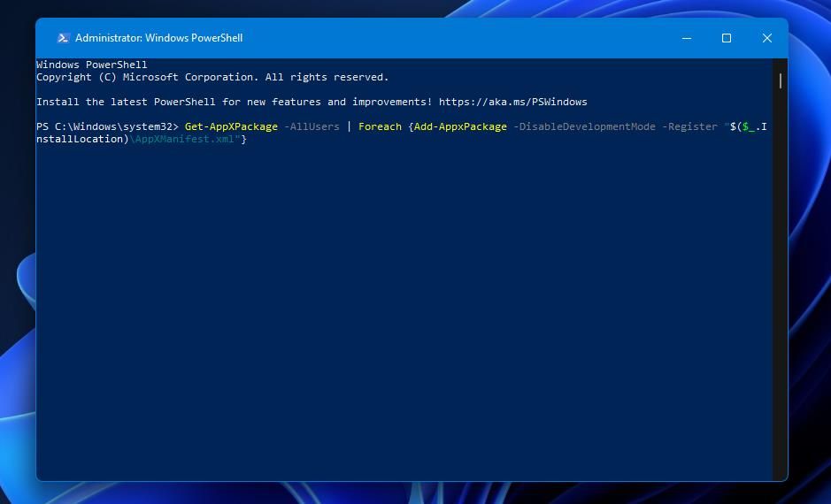Click the https://aka.ms/PSWindows URL text

(512, 102)
